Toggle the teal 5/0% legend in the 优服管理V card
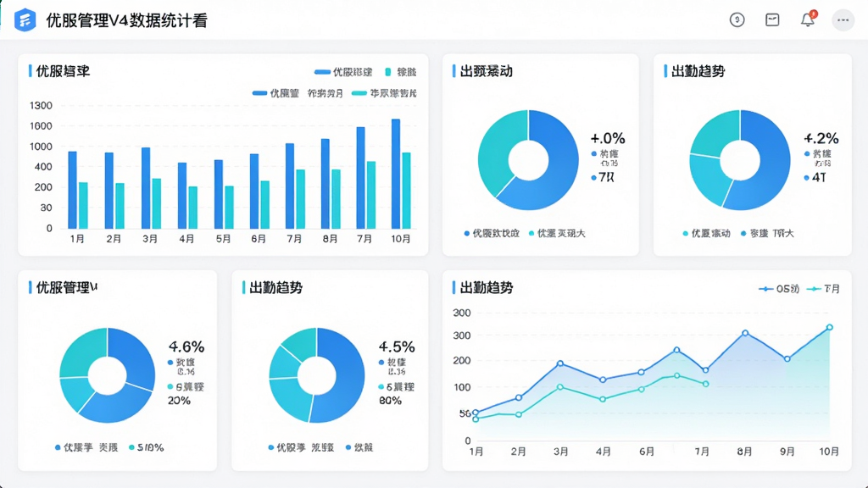 tap(146, 447)
